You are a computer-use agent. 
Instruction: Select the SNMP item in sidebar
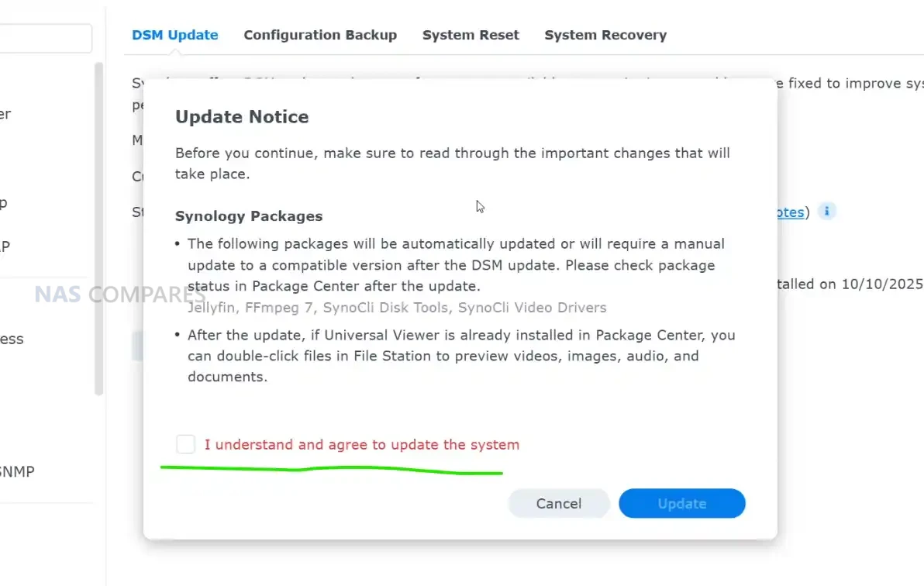click(x=17, y=471)
